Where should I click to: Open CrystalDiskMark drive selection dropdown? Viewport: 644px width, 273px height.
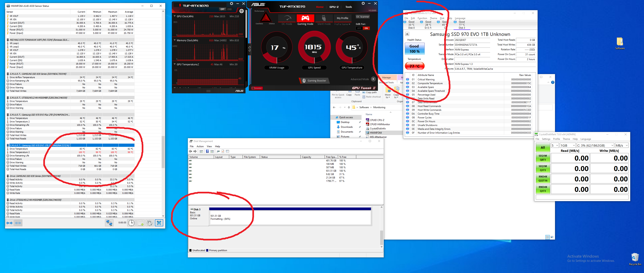(x=595, y=145)
